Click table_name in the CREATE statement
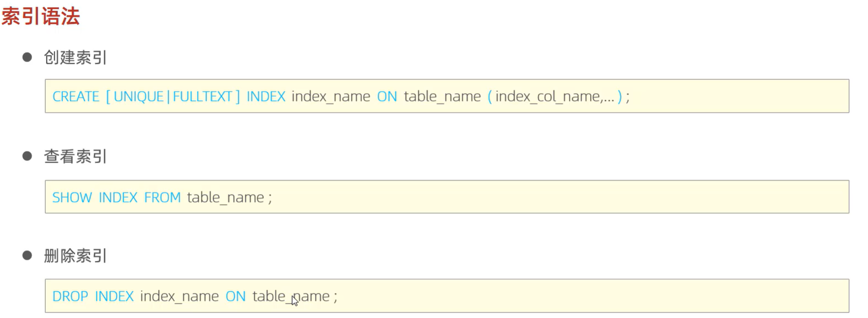Screen dimensions: 868x318 point(442,97)
